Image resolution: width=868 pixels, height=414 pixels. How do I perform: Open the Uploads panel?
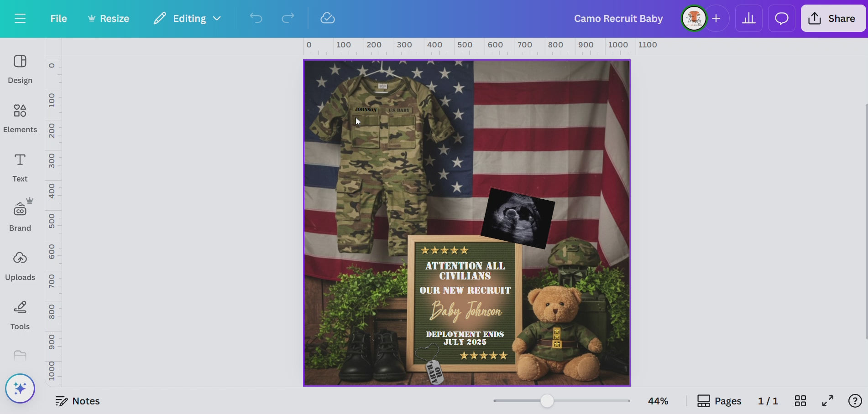(20, 266)
